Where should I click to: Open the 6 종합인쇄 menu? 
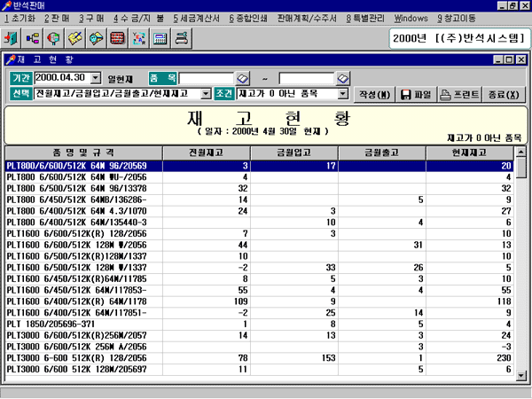tap(248, 19)
